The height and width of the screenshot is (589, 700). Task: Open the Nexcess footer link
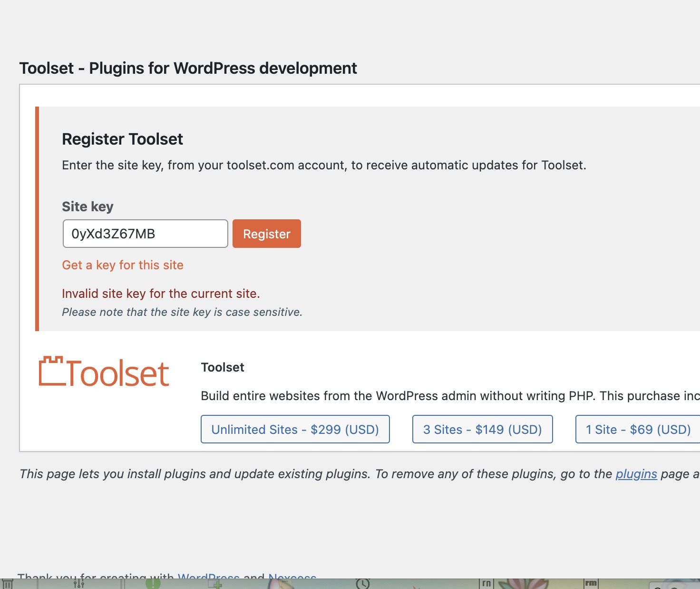click(292, 576)
